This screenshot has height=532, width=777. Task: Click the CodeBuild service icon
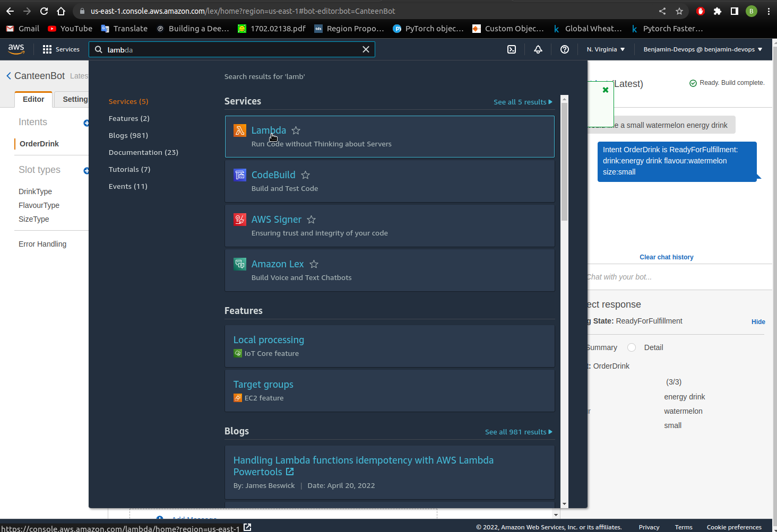[240, 175]
